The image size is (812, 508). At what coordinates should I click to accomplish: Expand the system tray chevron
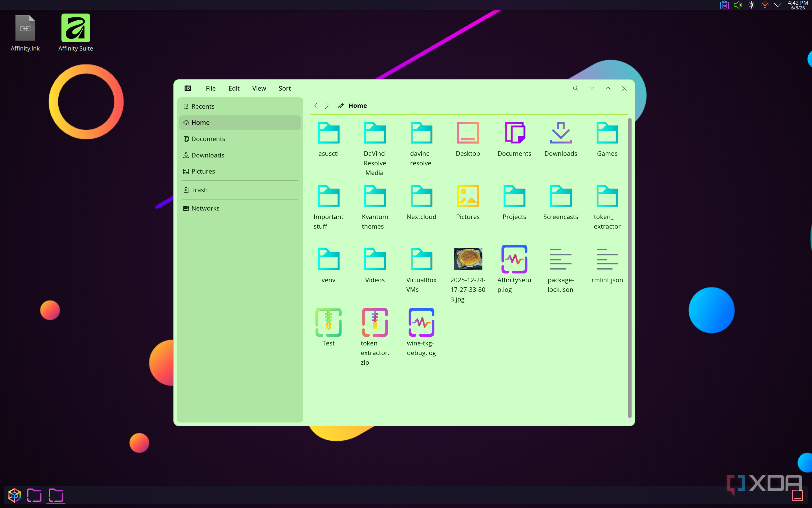[777, 5]
